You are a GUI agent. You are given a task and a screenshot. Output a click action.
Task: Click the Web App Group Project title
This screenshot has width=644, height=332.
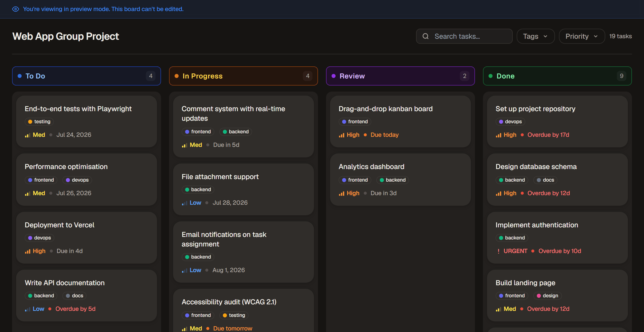(x=66, y=36)
